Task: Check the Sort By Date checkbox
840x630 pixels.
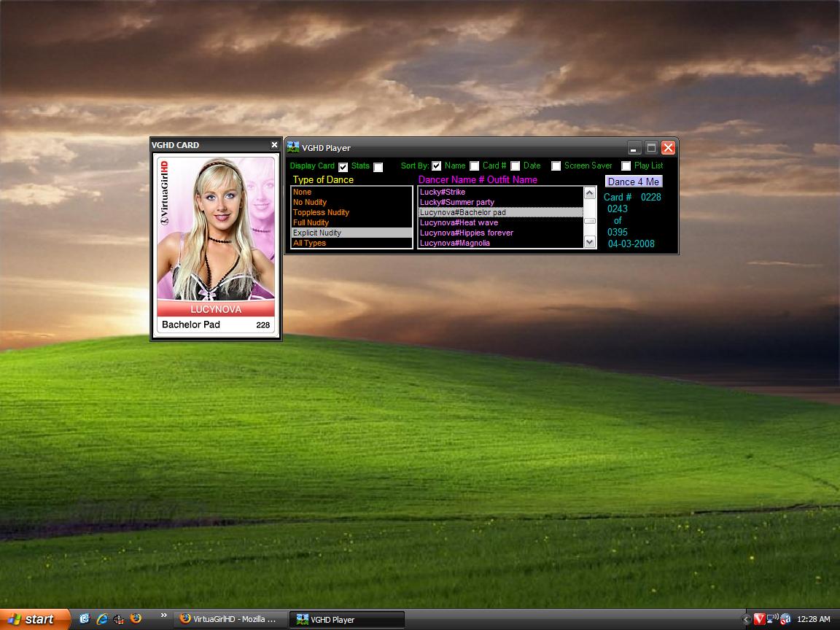Action: (x=516, y=166)
